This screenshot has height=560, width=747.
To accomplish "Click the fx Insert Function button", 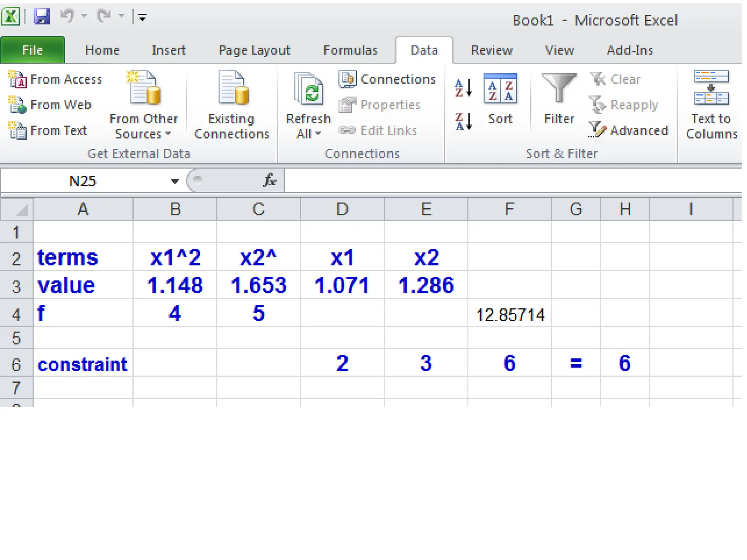I will (x=269, y=180).
